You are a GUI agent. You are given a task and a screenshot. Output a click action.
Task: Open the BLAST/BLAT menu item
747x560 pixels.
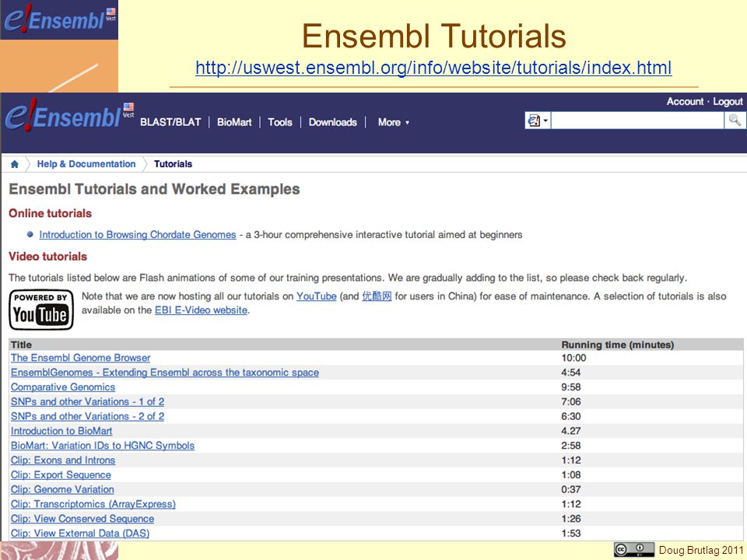pos(170,122)
